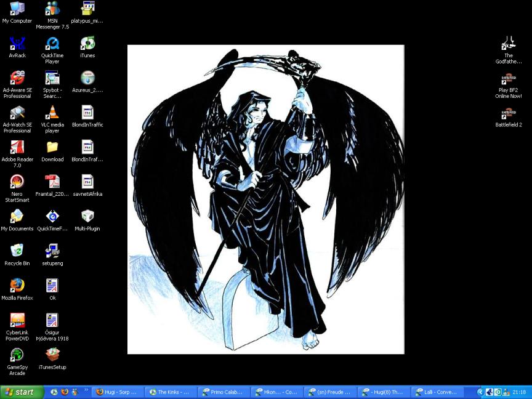Open the AvRack shortcut

[x=17, y=47]
